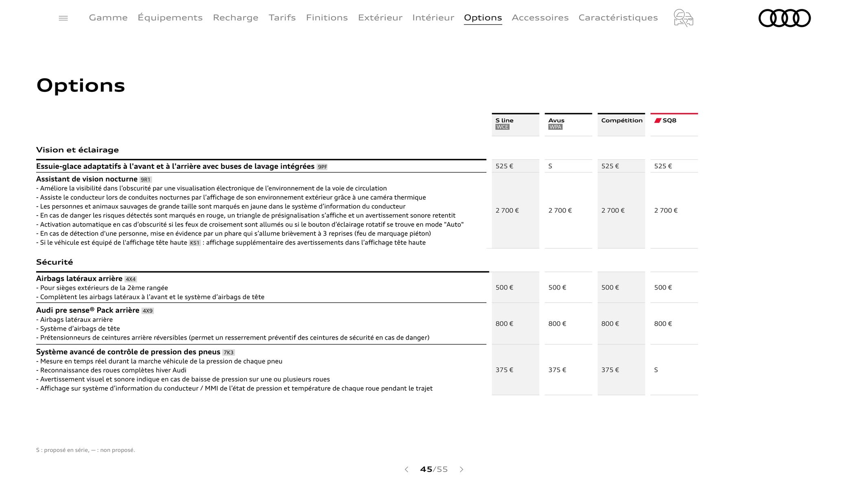Viewport: 868px width, 488px height.
Task: Click the 9PF option code
Action: click(322, 167)
